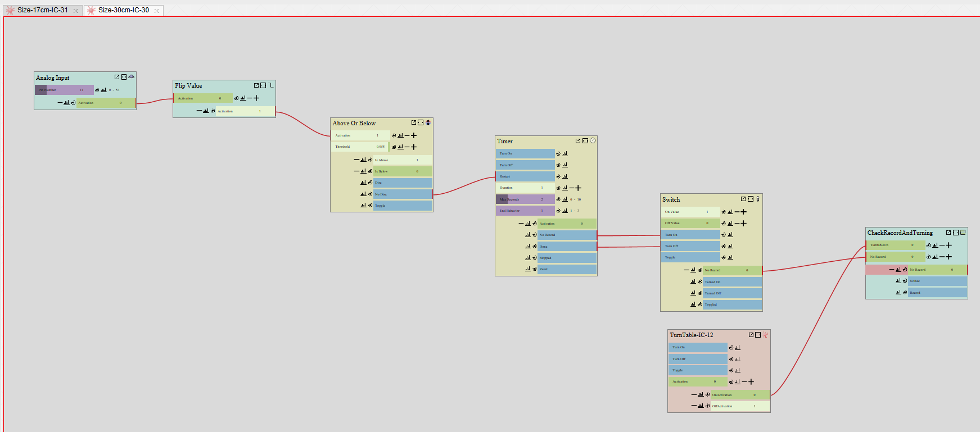Image resolution: width=980 pixels, height=432 pixels.
Task: Click connector icon beside Switch Turned On output
Action: (x=699, y=281)
